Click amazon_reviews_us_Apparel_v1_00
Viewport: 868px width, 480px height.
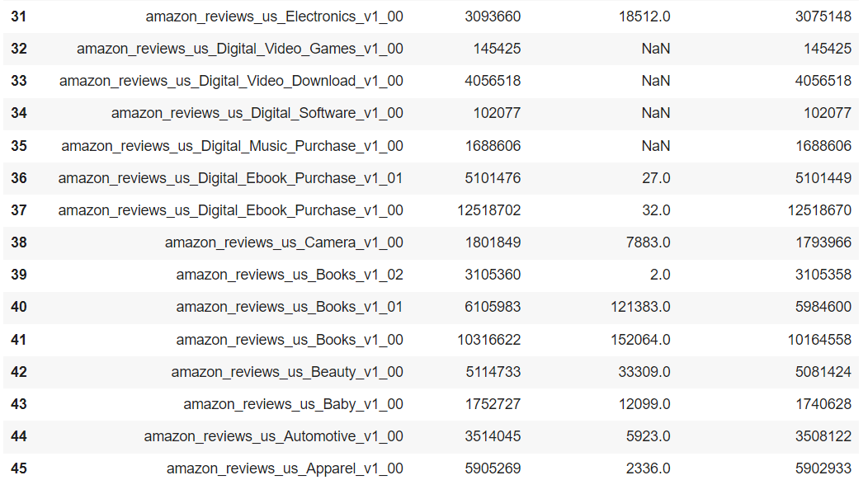[x=285, y=468]
